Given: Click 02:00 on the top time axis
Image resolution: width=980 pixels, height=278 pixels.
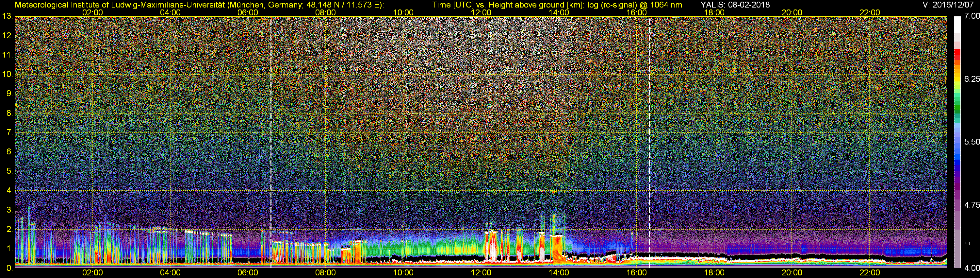Looking at the screenshot, I should (x=92, y=12).
